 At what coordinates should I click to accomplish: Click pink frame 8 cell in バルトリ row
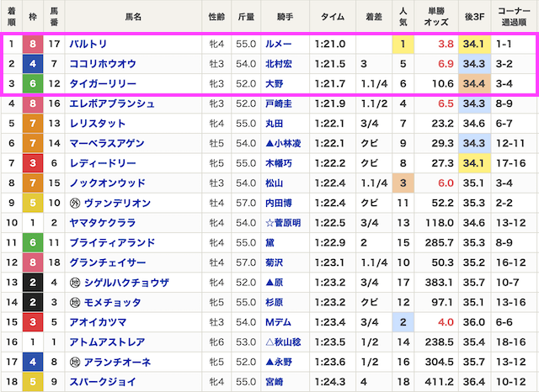tap(33, 44)
